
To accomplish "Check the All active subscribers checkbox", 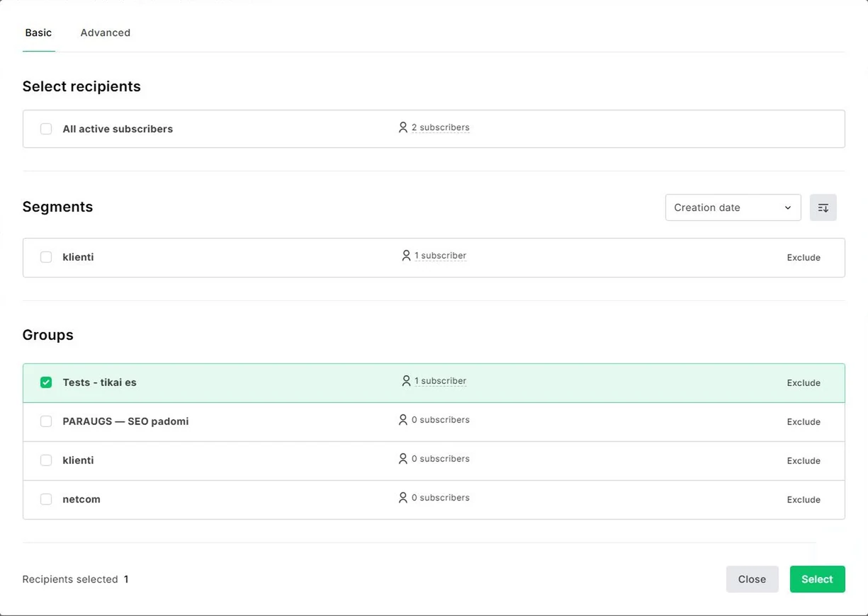I will point(46,129).
